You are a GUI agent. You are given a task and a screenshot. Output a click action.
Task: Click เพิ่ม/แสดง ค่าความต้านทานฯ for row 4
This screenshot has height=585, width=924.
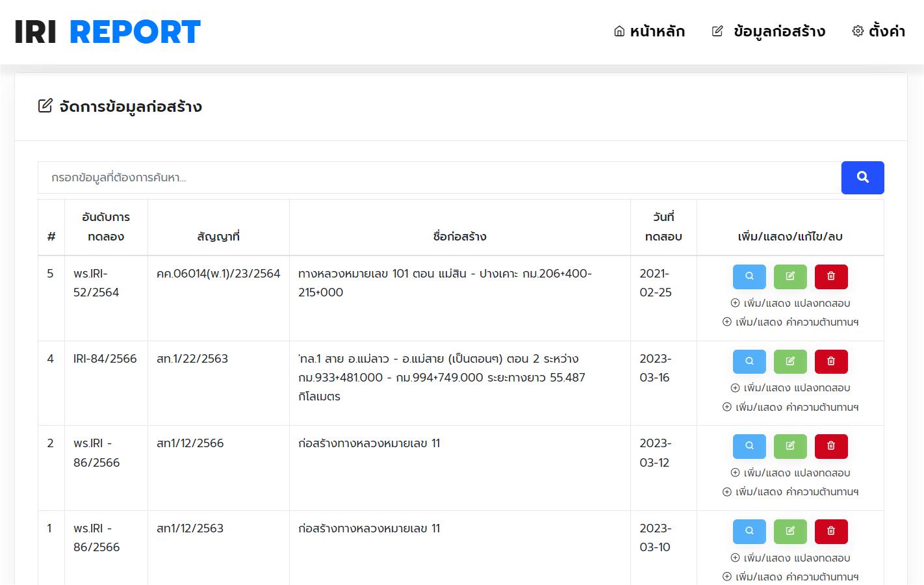[790, 407]
